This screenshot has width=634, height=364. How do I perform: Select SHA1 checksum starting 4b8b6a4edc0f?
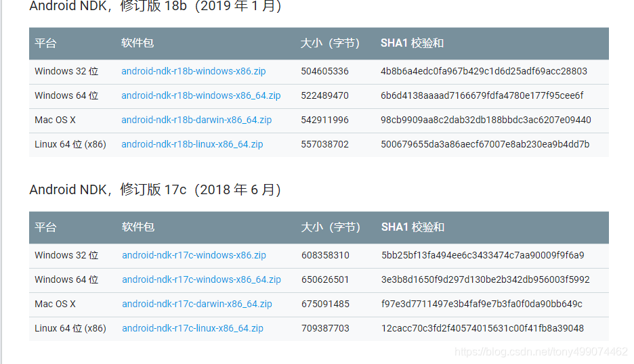tap(484, 72)
